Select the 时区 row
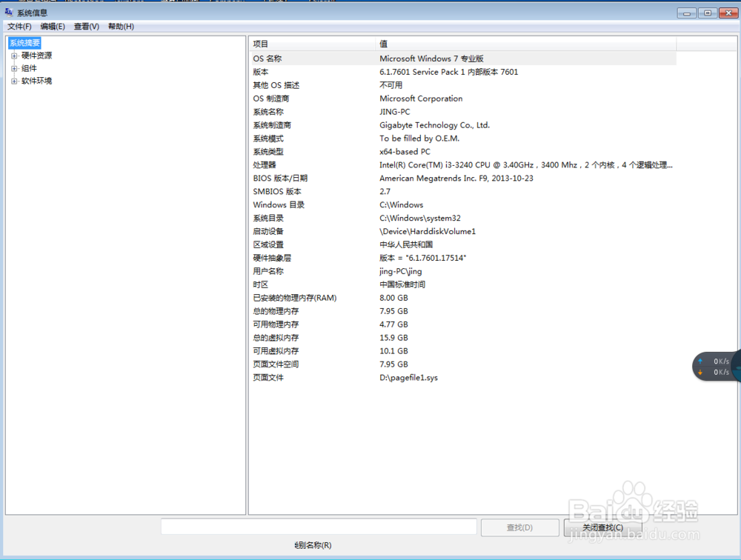Viewport: 741px width, 560px height. tap(463, 284)
